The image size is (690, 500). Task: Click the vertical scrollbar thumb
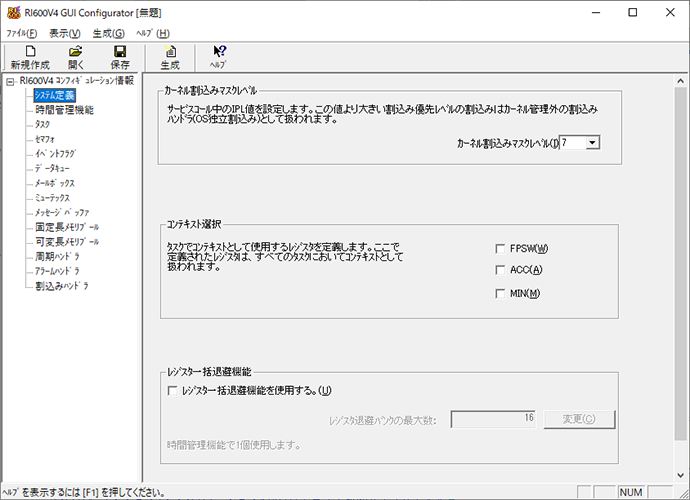pyautogui.click(x=680, y=263)
